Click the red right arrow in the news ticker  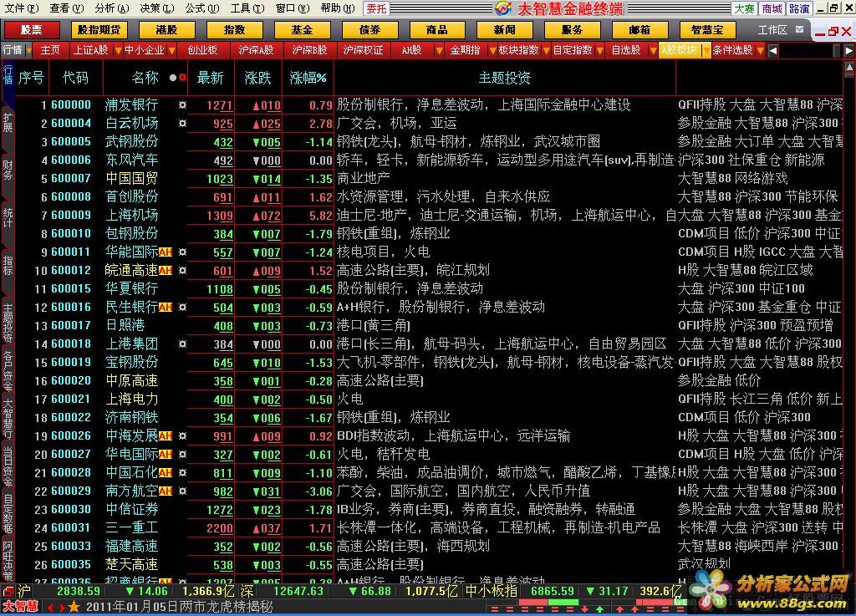(62, 608)
